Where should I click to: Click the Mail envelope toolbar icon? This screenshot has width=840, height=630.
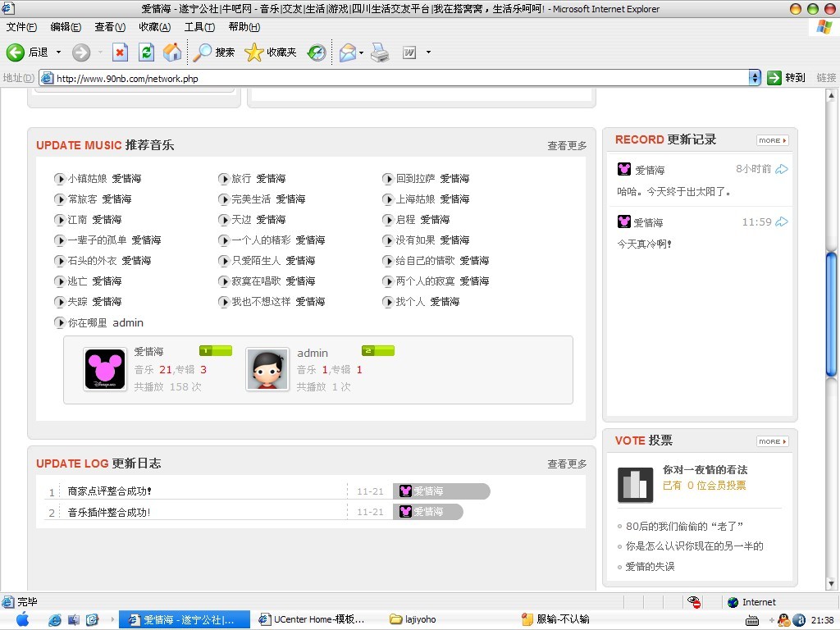coord(348,52)
